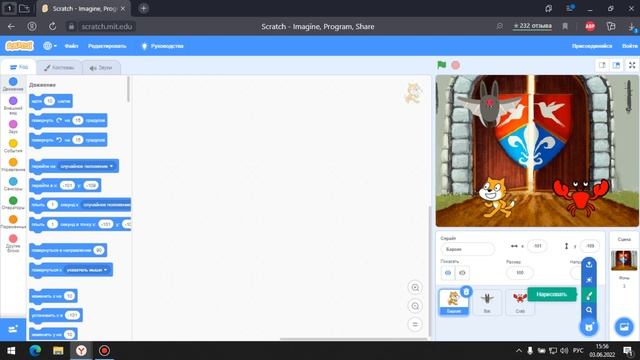
Task: Select the bat sprite thumbnail
Action: pyautogui.click(x=487, y=302)
